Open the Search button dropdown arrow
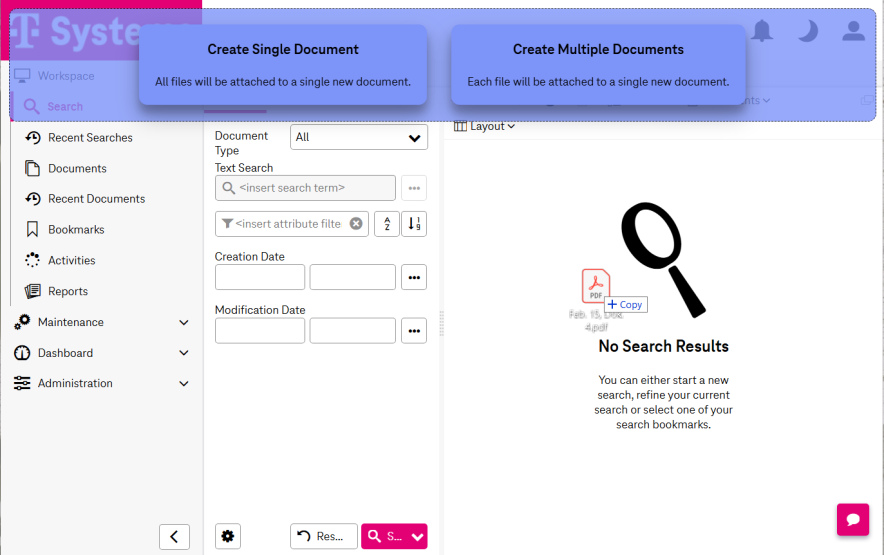 pyautogui.click(x=418, y=536)
